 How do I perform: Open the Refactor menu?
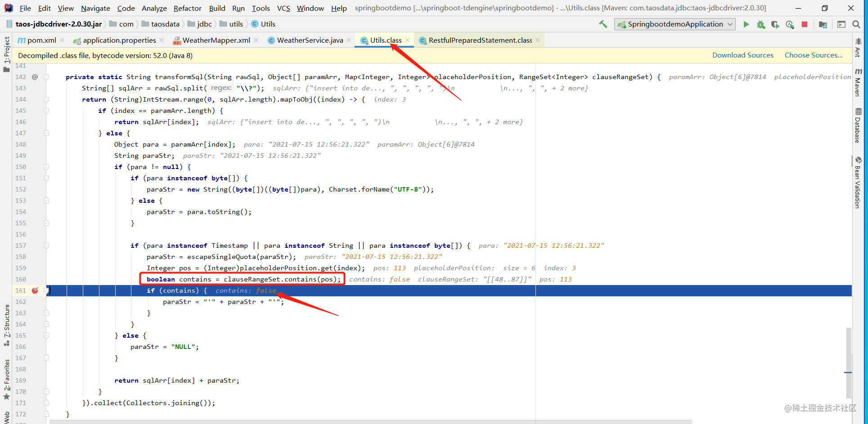click(187, 8)
